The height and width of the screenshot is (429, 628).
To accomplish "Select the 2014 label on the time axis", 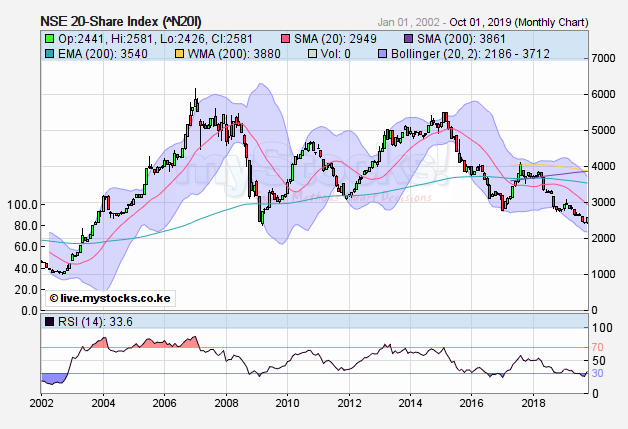I will point(411,403).
